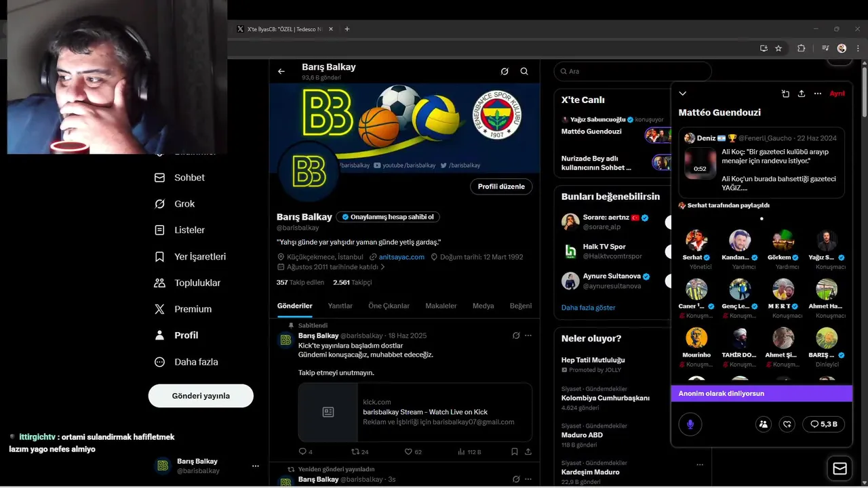Viewport: 868px width, 488px height.
Task: Click the Space pop-out dock icon
Action: [x=785, y=94]
